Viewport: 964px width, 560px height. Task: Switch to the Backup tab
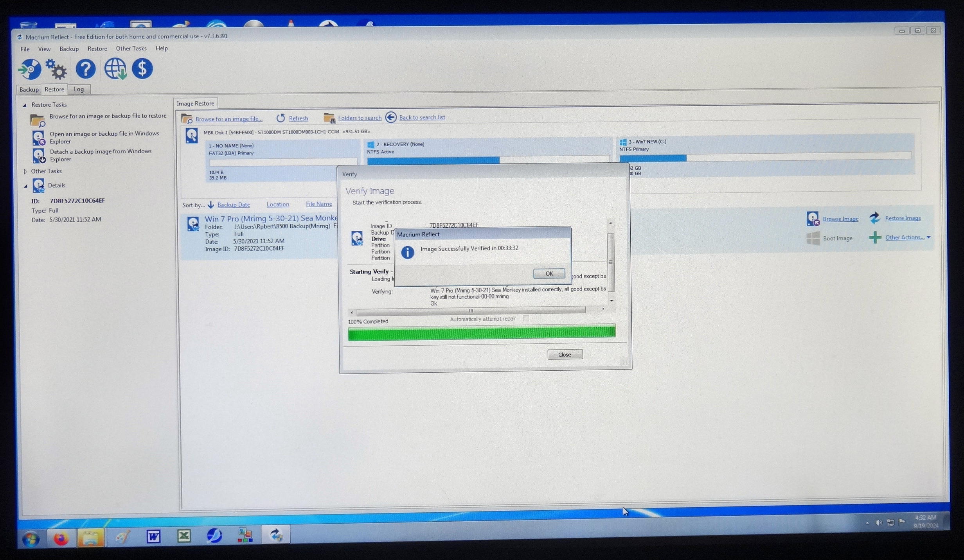(x=29, y=90)
